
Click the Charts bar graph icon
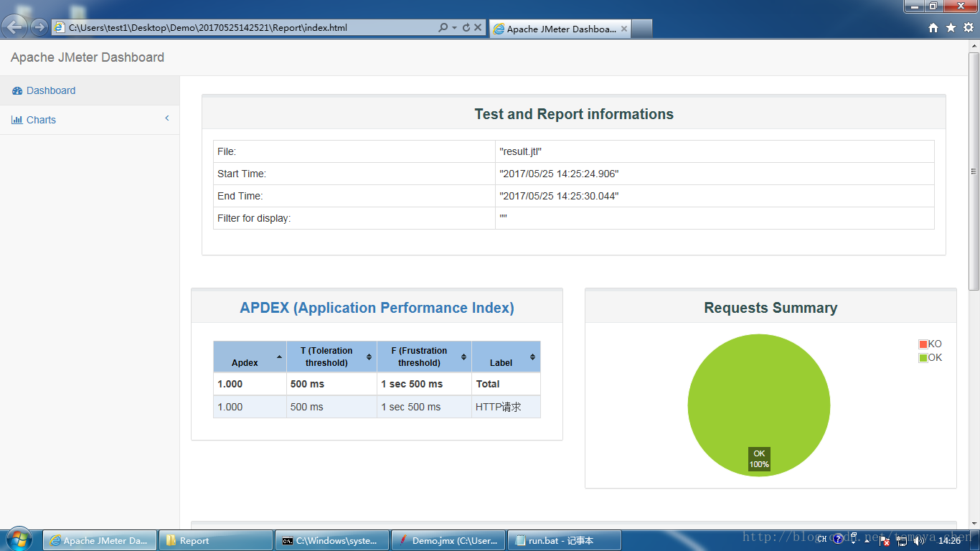(x=17, y=120)
